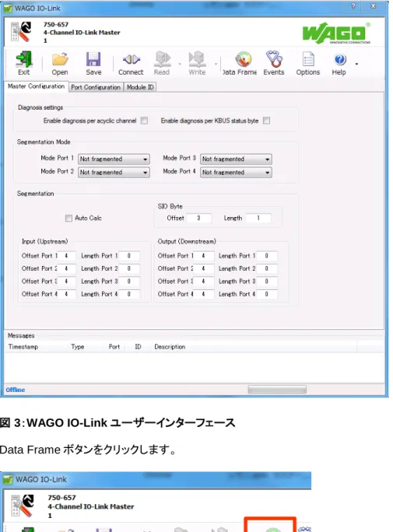
Task: Open a file with the Open icon
Action: coord(60,63)
